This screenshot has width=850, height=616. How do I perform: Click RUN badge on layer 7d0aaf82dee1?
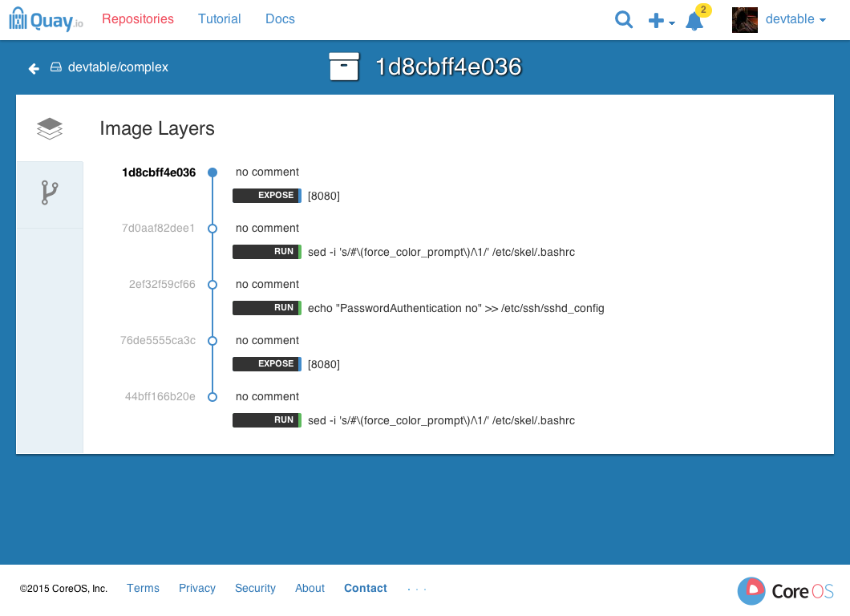(267, 252)
